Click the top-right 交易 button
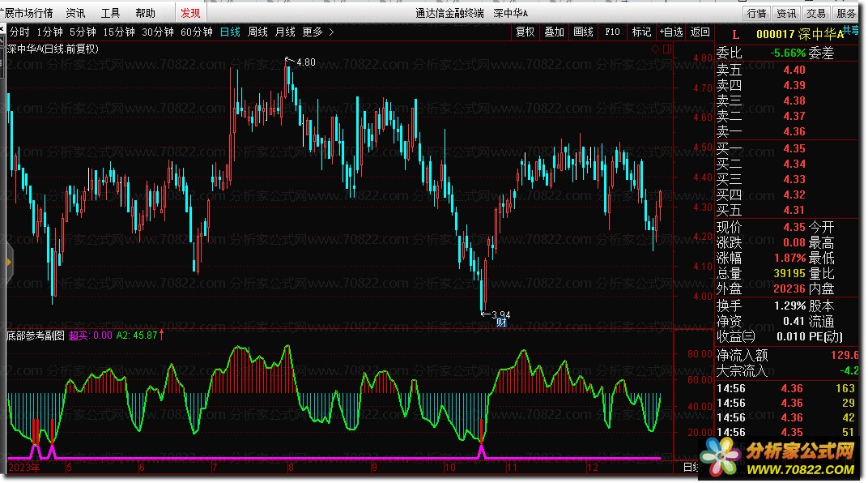This screenshot has height=483, width=868. click(x=816, y=13)
